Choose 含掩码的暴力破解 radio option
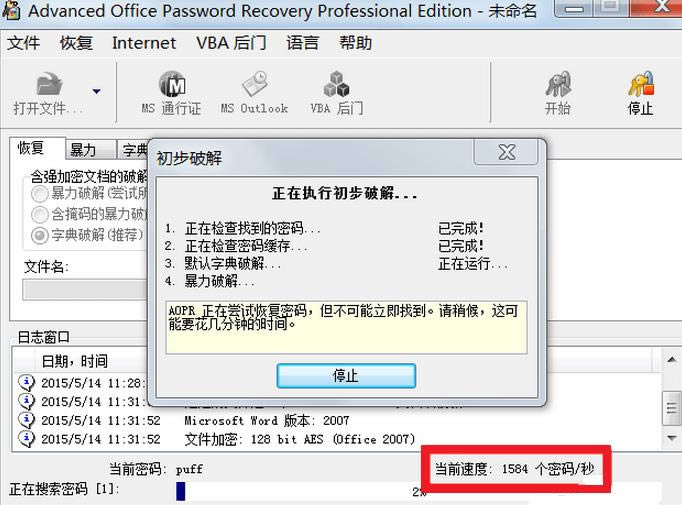The image size is (682, 505). pyautogui.click(x=39, y=214)
